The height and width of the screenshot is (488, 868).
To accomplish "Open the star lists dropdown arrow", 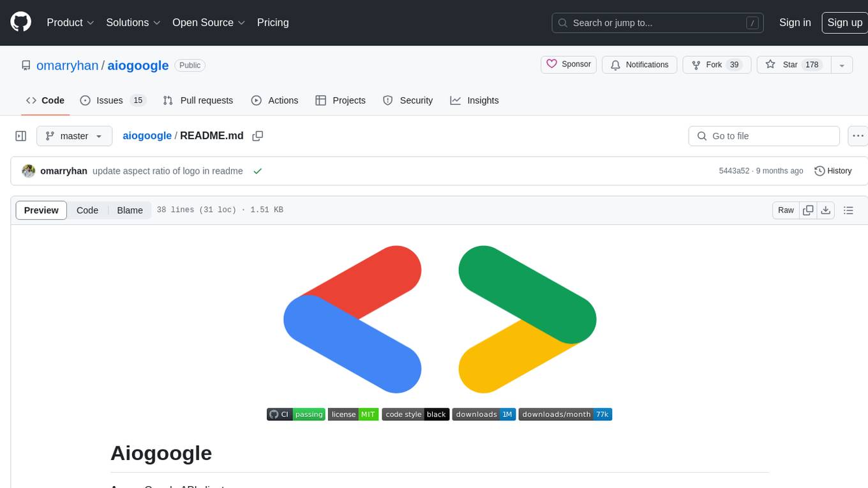I will [x=842, y=65].
